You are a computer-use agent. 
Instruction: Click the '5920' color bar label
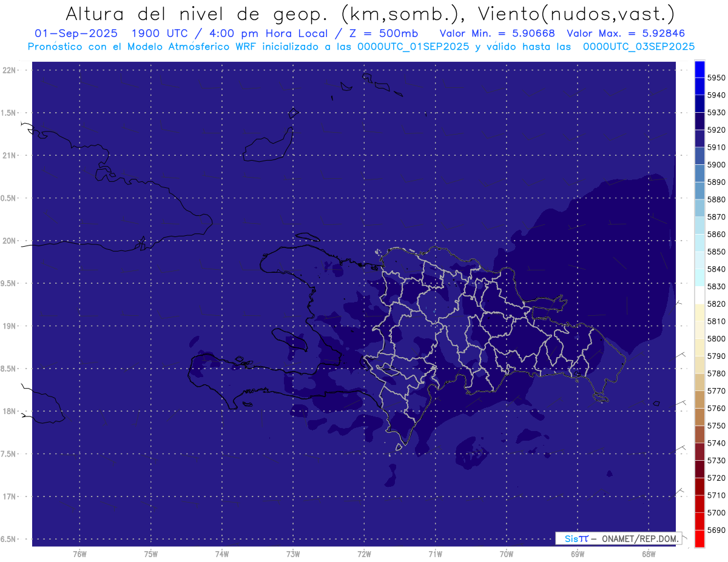[716, 130]
